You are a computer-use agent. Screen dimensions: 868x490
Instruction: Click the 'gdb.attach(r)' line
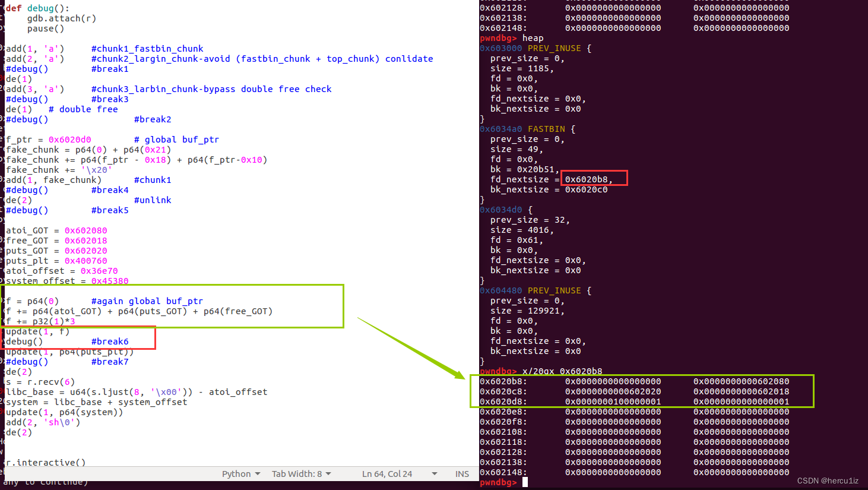pyautogui.click(x=62, y=18)
